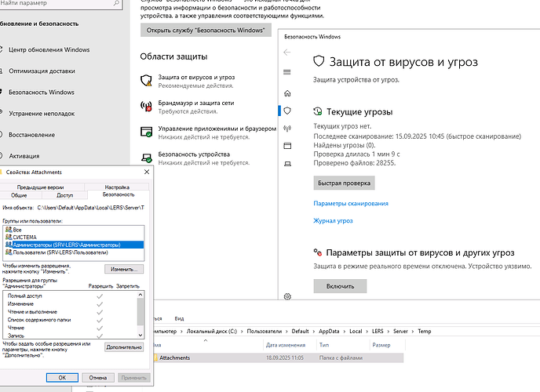Open firewall and network sidebar icon
The image size is (540, 392).
click(x=287, y=129)
